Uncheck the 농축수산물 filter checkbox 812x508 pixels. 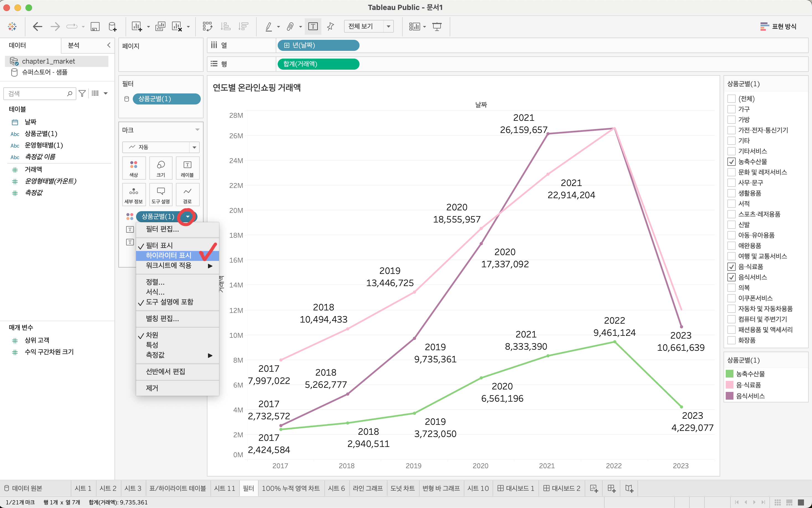(x=731, y=162)
